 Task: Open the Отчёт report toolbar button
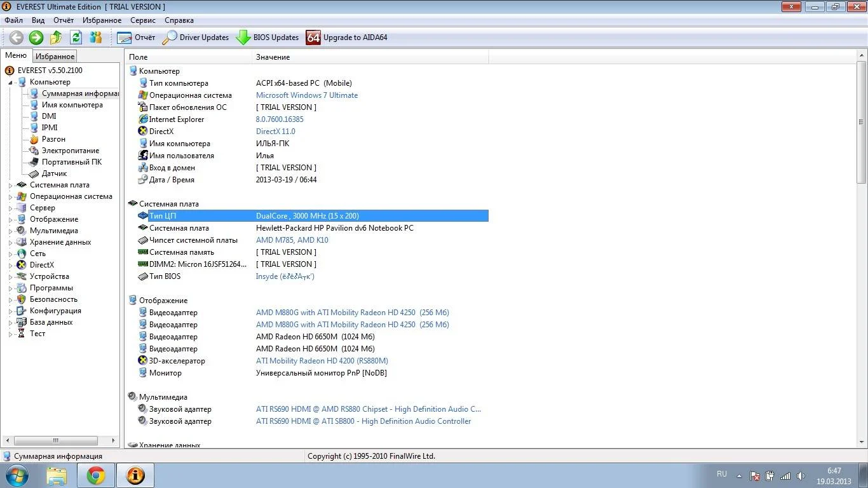tap(136, 37)
